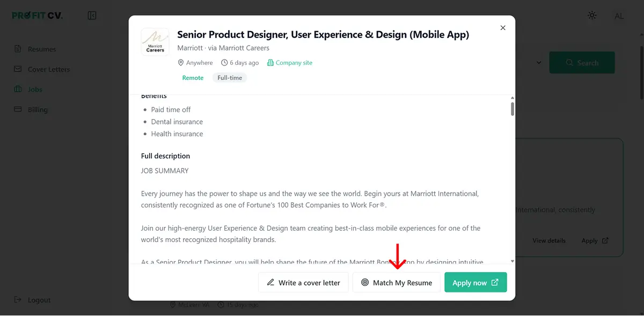Close the job details dialog
The height and width of the screenshot is (316, 644).
click(x=503, y=28)
